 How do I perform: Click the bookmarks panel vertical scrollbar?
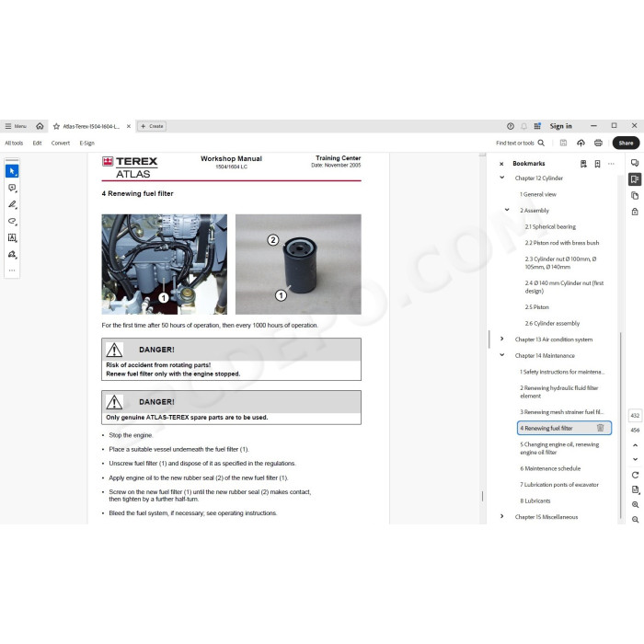tap(620, 425)
